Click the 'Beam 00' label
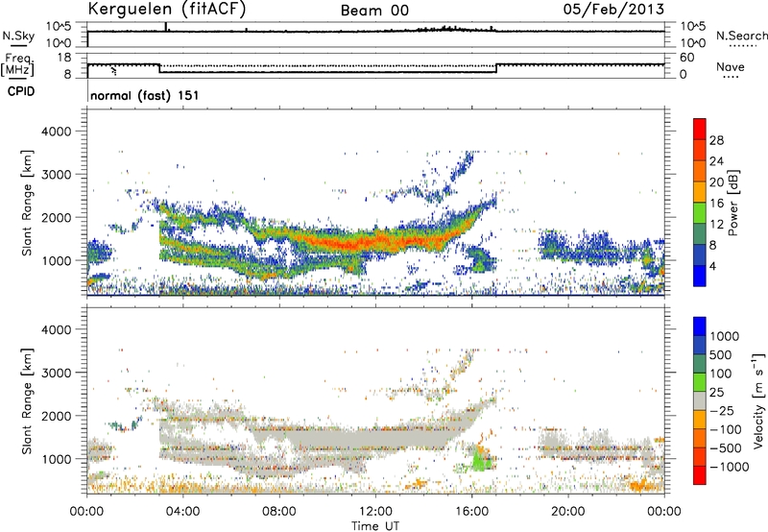The height and width of the screenshot is (532, 768). (x=374, y=11)
